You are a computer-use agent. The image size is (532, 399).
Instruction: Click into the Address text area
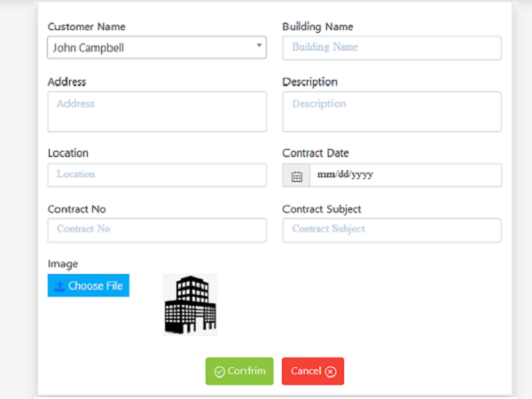[x=156, y=112]
